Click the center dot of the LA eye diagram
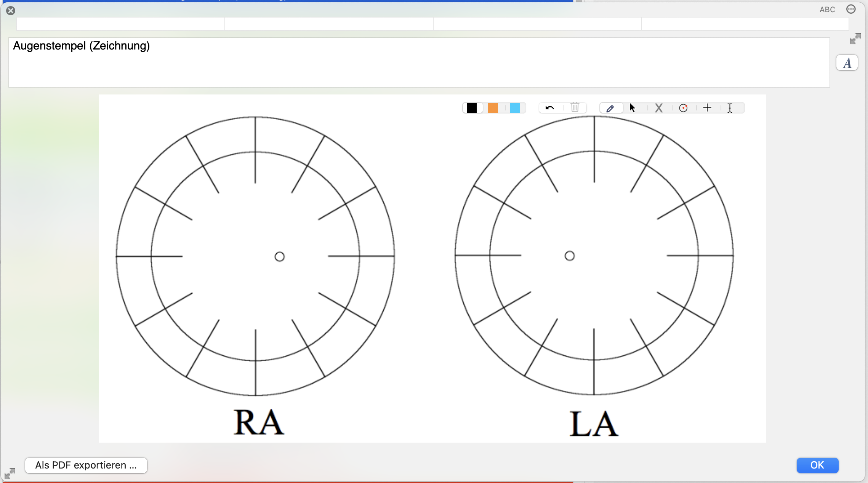868x483 pixels. tap(570, 256)
